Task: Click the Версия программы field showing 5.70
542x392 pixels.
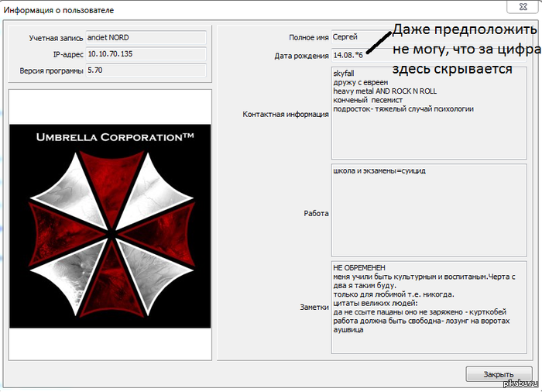Action: point(146,70)
